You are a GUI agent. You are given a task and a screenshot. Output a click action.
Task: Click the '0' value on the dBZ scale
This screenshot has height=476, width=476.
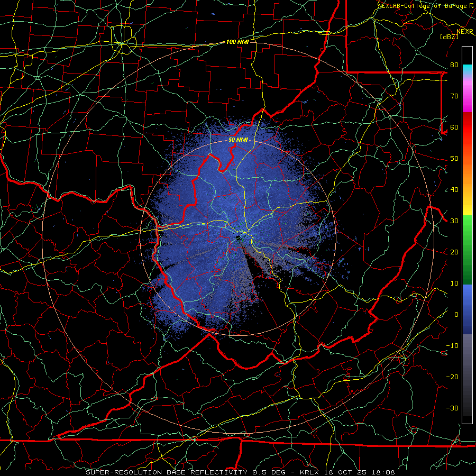point(456,315)
